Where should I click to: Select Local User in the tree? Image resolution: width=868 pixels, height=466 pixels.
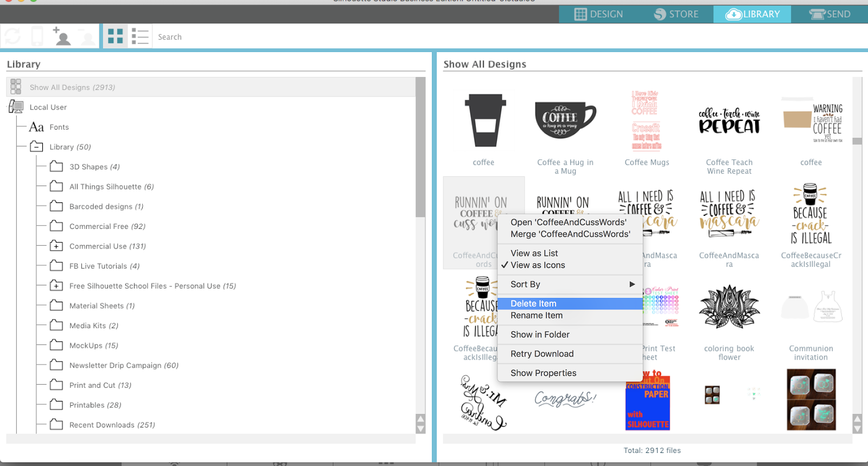(48, 107)
